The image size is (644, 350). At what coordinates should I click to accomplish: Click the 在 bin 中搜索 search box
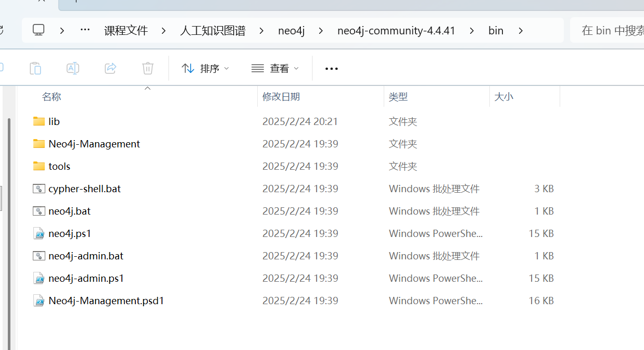[x=607, y=30]
